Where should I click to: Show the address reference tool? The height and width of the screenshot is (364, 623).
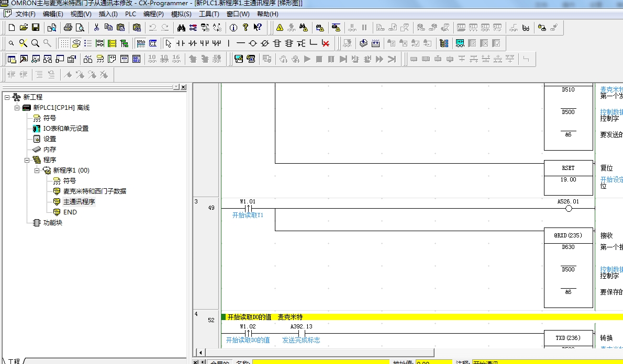48,59
